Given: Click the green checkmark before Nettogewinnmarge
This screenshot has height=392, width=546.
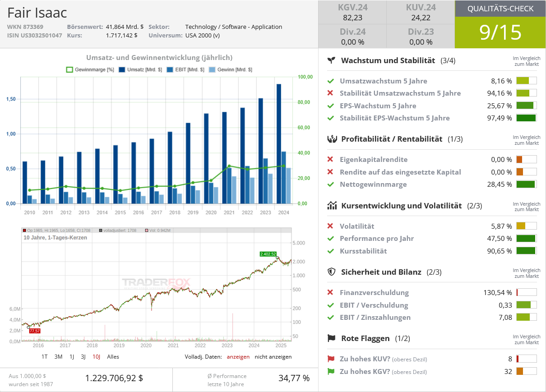Looking at the screenshot, I should (331, 184).
